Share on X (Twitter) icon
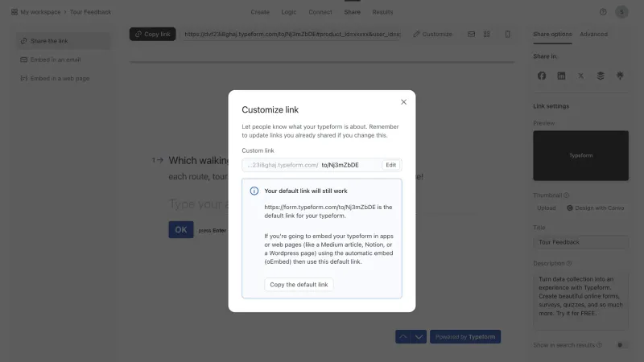 pyautogui.click(x=580, y=76)
